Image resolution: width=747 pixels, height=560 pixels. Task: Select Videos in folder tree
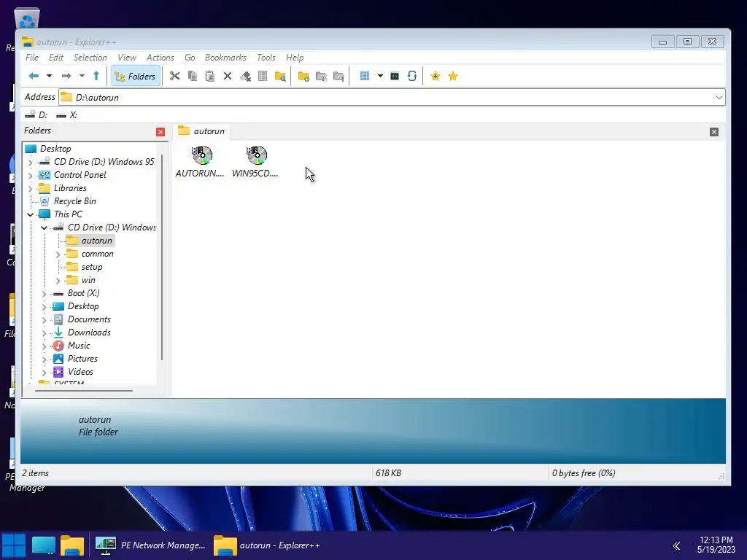pyautogui.click(x=80, y=371)
